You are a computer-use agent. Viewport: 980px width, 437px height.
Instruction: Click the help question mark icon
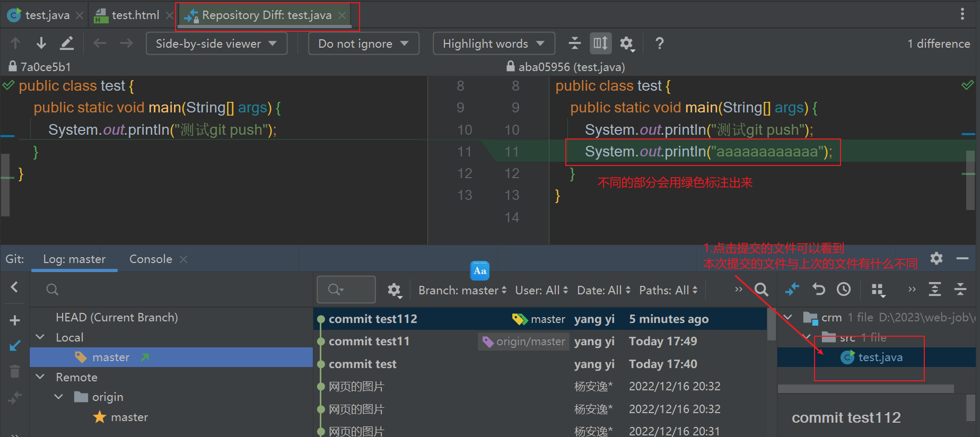659,43
